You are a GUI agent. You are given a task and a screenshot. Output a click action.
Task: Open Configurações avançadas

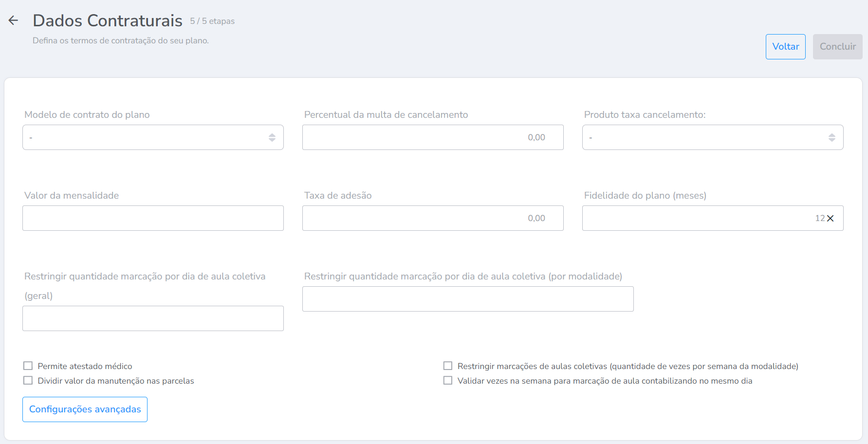pos(85,409)
